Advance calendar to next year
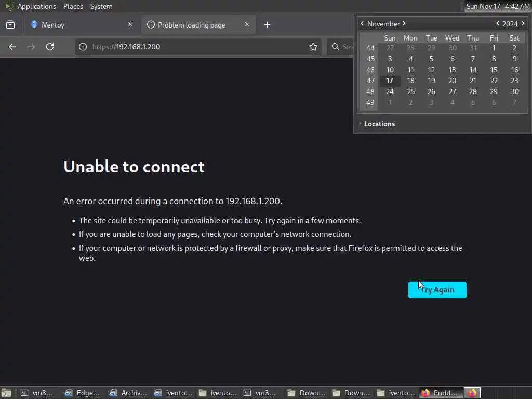Image resolution: width=532 pixels, height=399 pixels. pyautogui.click(x=523, y=23)
